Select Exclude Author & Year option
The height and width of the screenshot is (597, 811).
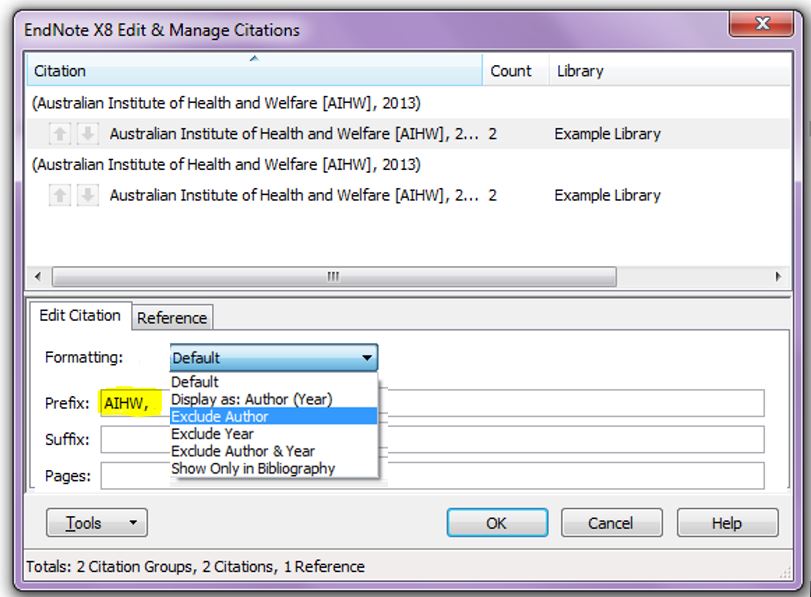pyautogui.click(x=274, y=451)
